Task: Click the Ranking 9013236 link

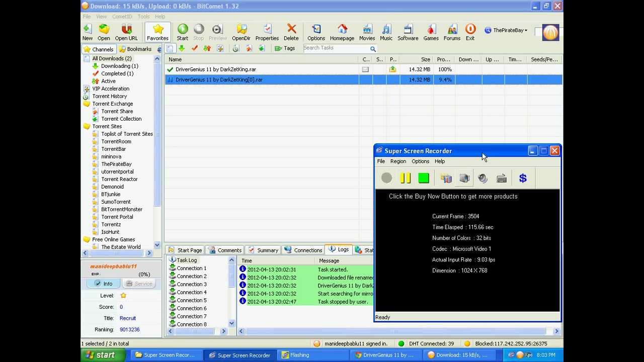Action: [129, 329]
